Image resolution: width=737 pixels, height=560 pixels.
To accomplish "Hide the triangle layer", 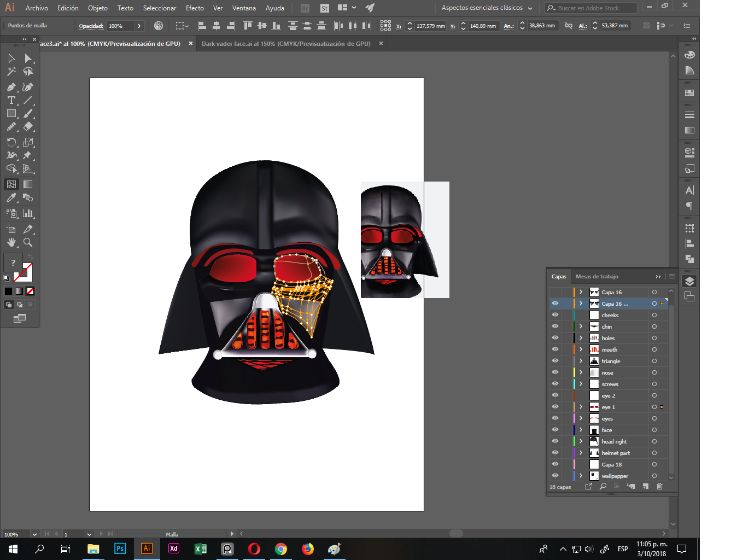I will click(x=555, y=361).
